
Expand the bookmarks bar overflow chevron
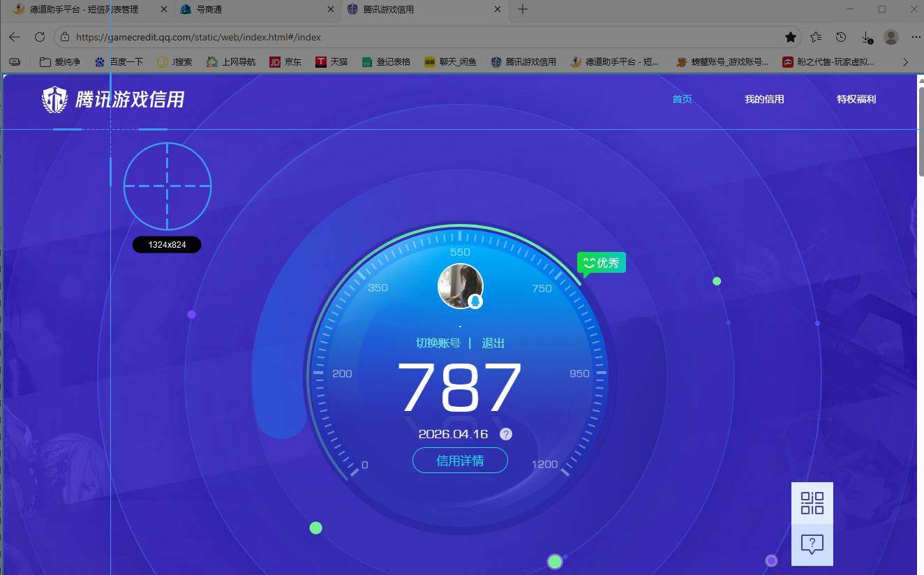point(905,62)
